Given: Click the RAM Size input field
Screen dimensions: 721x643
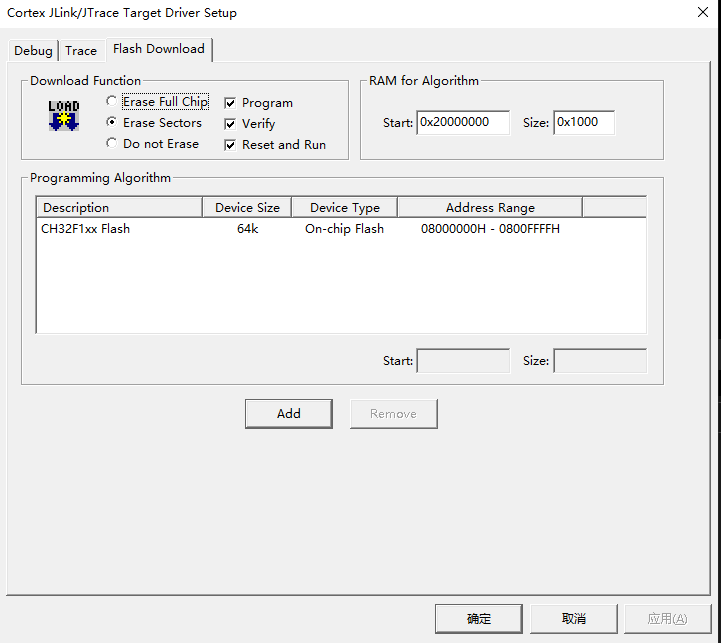Looking at the screenshot, I should [x=583, y=122].
